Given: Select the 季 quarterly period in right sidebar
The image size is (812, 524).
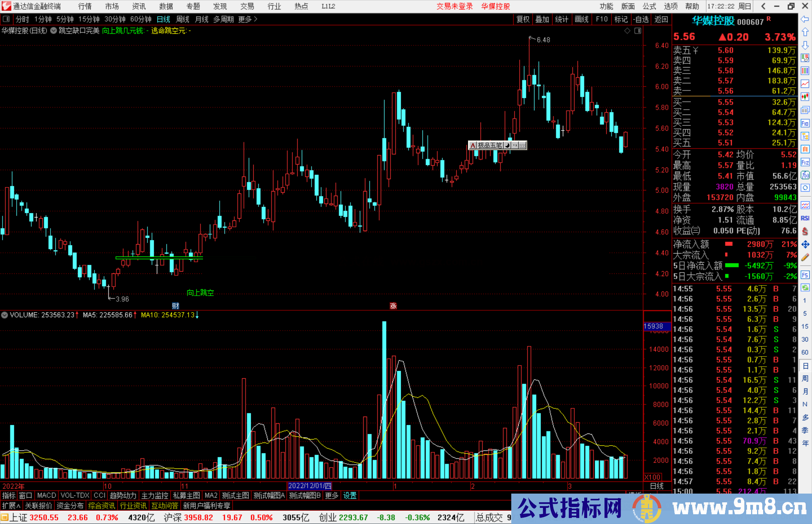Looking at the screenshot, I should point(805,430).
